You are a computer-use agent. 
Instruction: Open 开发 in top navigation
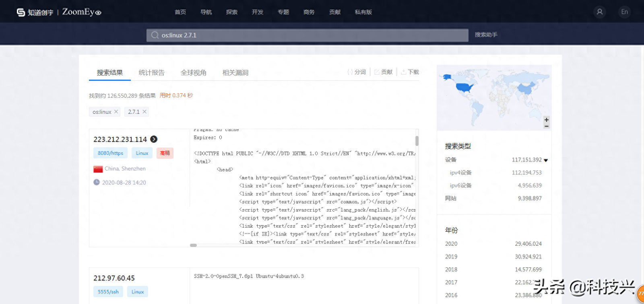pyautogui.click(x=258, y=12)
